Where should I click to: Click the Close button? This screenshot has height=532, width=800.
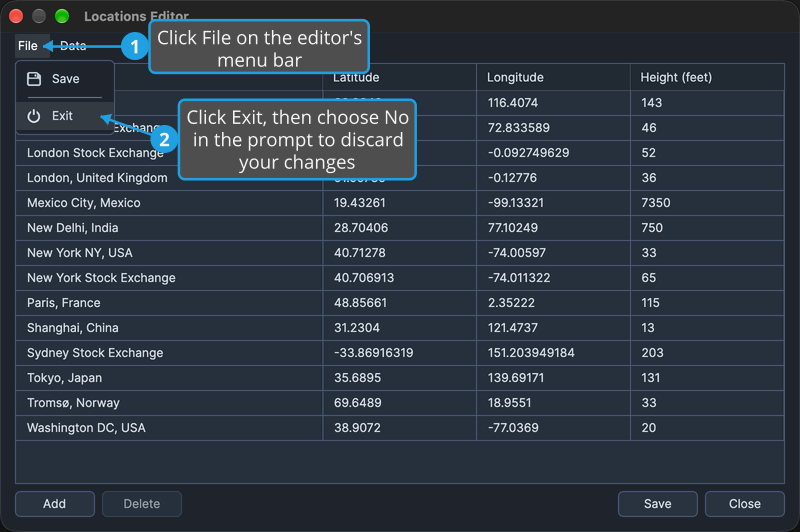pyautogui.click(x=745, y=504)
